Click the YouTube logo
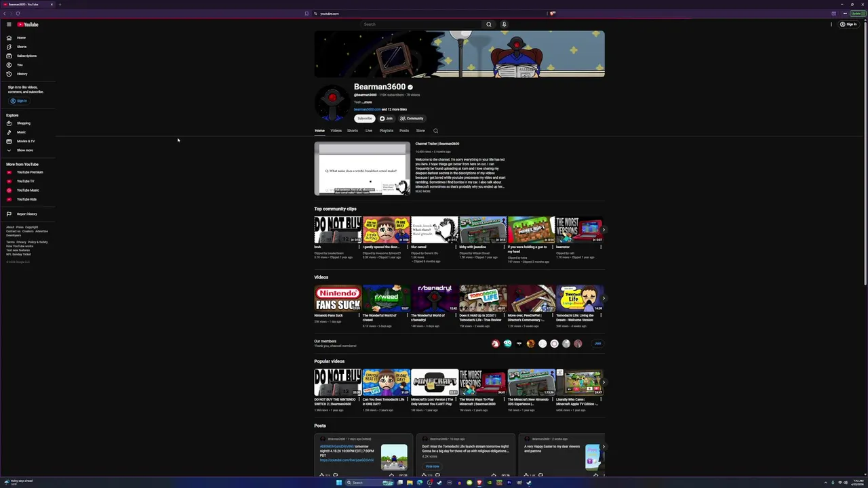The image size is (868, 488). (x=28, y=24)
